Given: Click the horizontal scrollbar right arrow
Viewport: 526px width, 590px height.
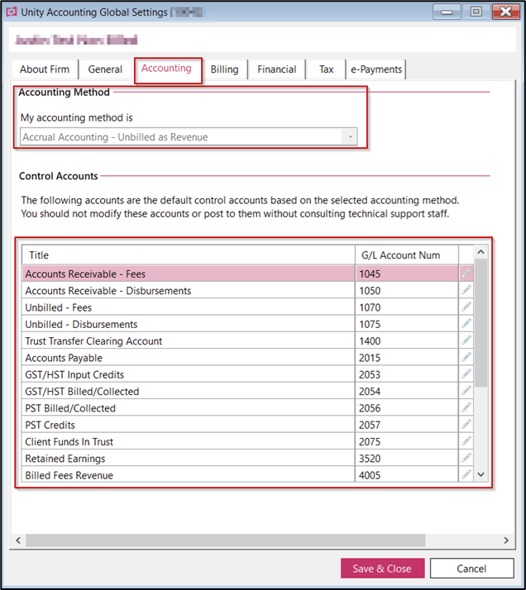Looking at the screenshot, I should tap(506, 540).
